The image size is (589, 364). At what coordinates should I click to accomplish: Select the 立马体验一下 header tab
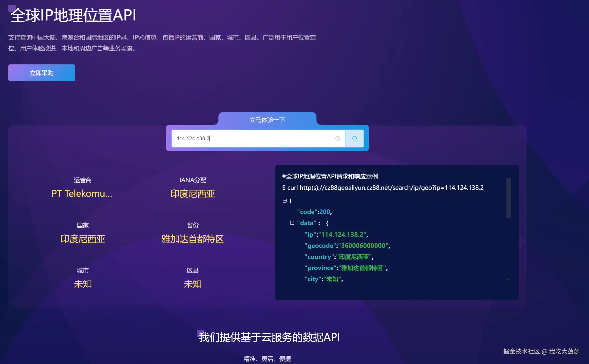(267, 119)
